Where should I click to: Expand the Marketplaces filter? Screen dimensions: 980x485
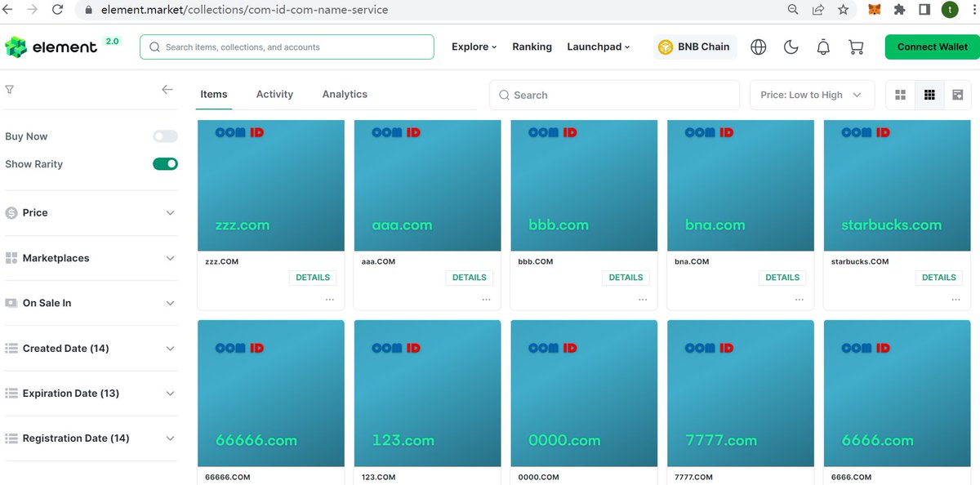pyautogui.click(x=91, y=258)
